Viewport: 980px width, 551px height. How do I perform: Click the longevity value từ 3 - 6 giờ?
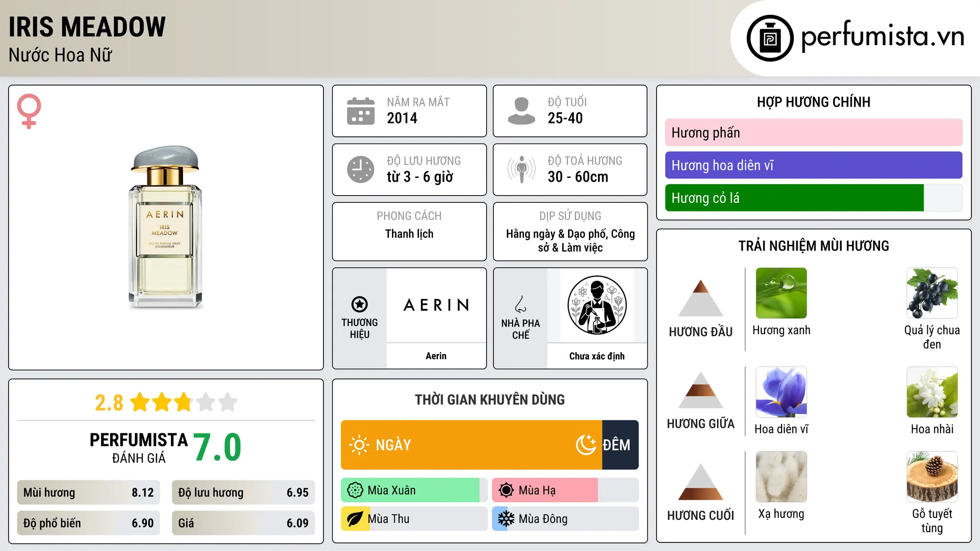420,177
